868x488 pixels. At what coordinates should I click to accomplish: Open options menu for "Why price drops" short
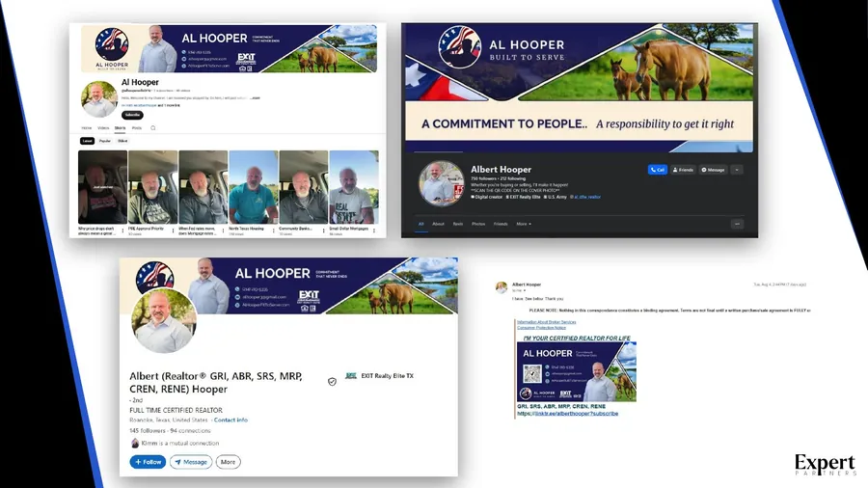coord(122,230)
